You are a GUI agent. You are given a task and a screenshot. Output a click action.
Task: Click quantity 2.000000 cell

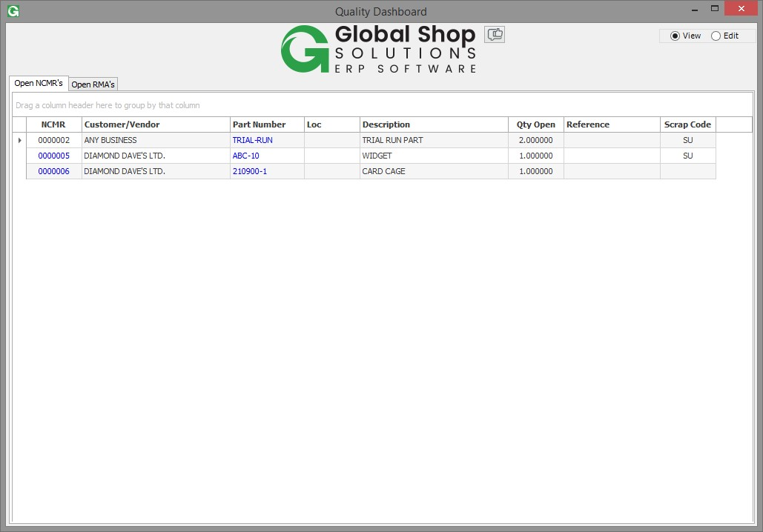[x=536, y=140]
